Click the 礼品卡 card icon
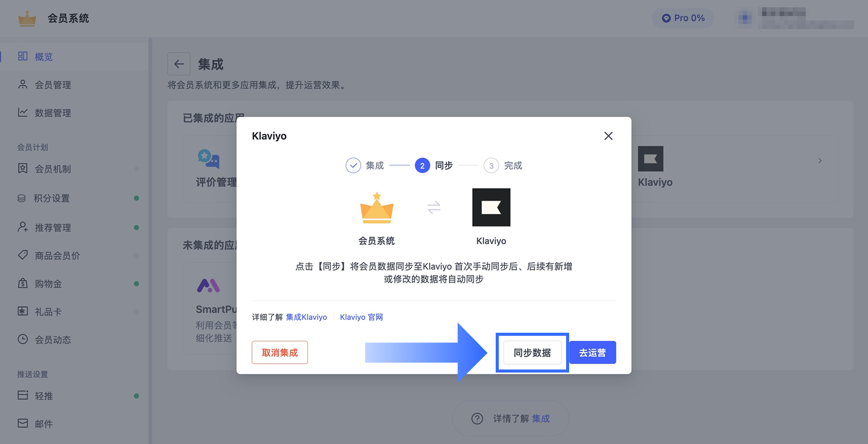 tap(23, 311)
